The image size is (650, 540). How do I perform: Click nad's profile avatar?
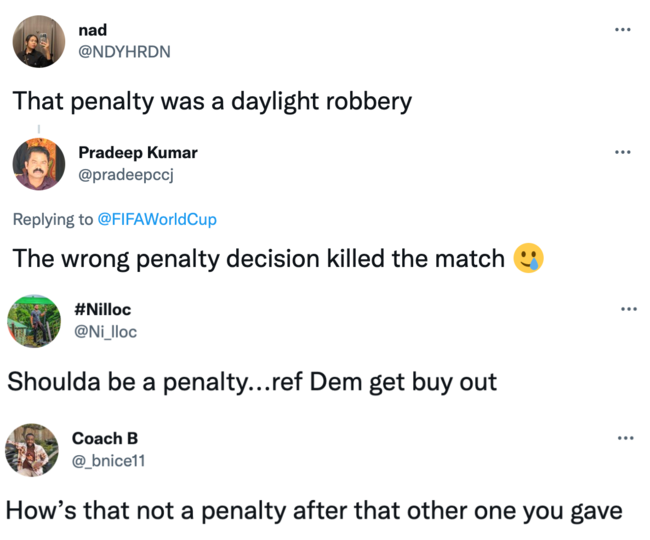point(39,41)
